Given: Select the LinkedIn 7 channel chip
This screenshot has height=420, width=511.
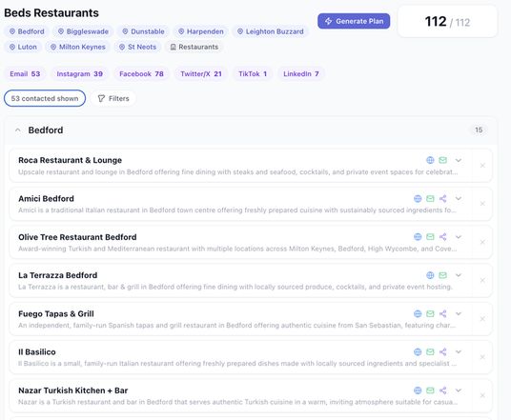Looking at the screenshot, I should [x=301, y=74].
